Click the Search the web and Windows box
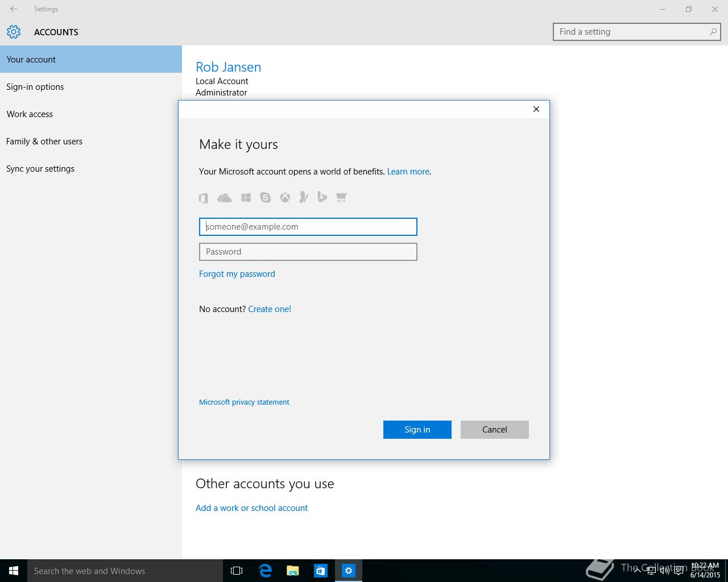This screenshot has width=728, height=582. pyautogui.click(x=125, y=571)
